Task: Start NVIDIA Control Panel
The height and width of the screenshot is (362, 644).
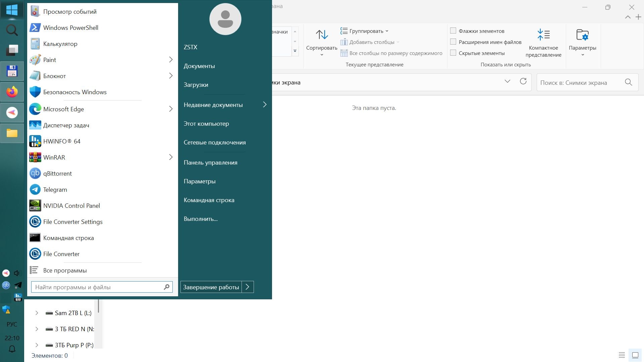Action: pos(71,206)
